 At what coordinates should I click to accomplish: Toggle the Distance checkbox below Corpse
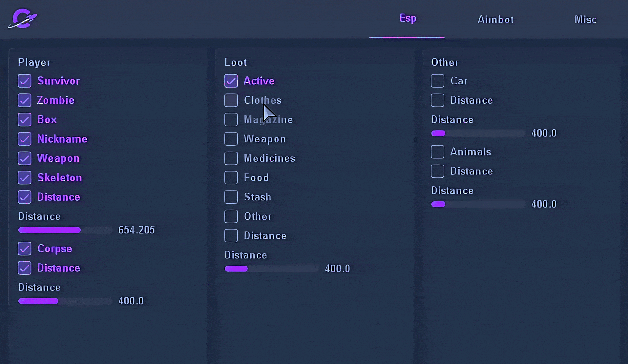click(x=25, y=268)
